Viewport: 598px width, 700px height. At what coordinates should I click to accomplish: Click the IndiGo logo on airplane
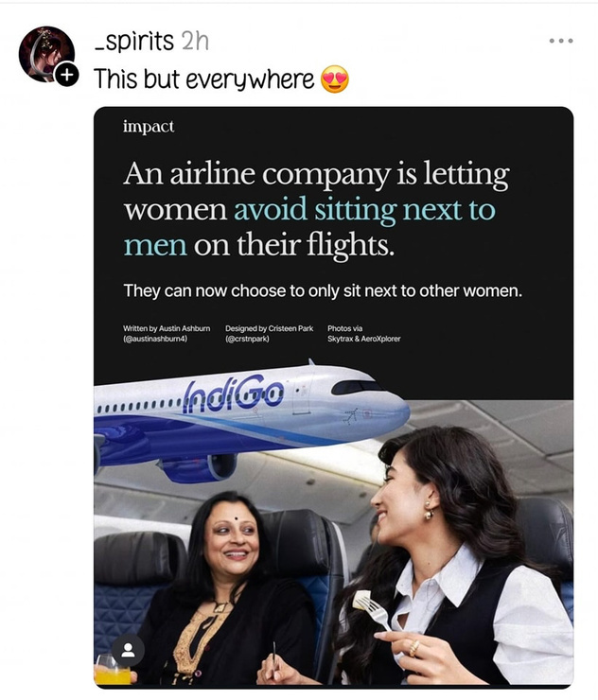click(x=233, y=396)
